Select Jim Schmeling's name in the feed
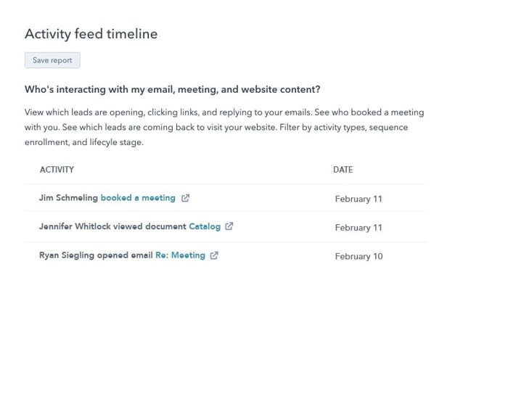 pyautogui.click(x=68, y=198)
